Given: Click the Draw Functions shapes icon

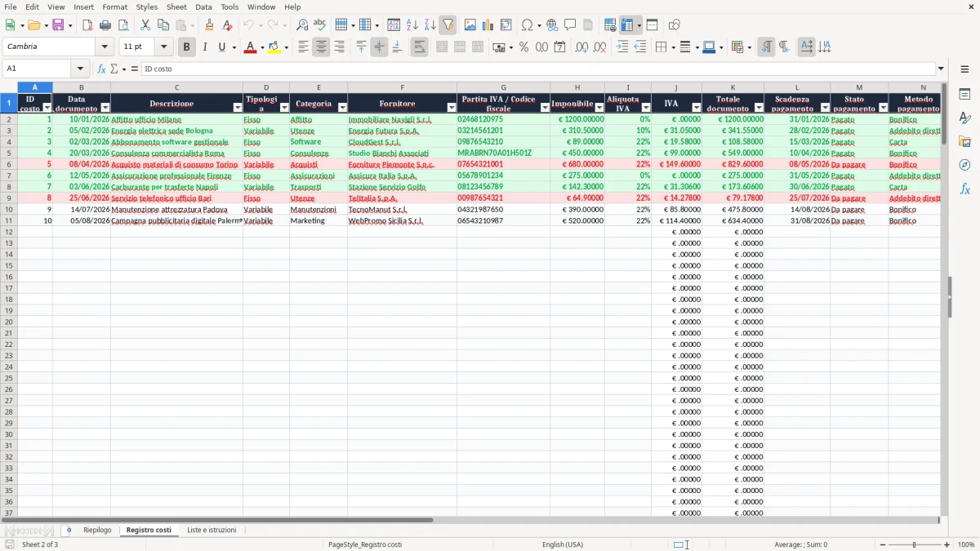Looking at the screenshot, I should (674, 25).
